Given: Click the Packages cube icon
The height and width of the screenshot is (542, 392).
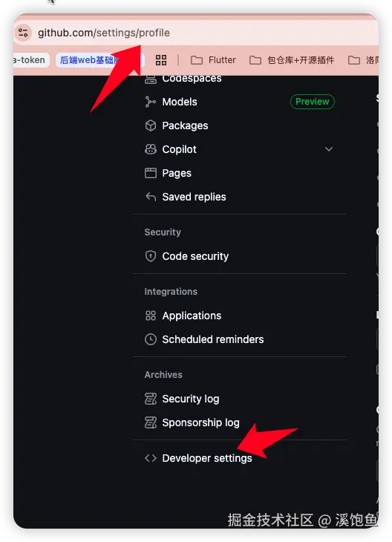Looking at the screenshot, I should (x=151, y=125).
